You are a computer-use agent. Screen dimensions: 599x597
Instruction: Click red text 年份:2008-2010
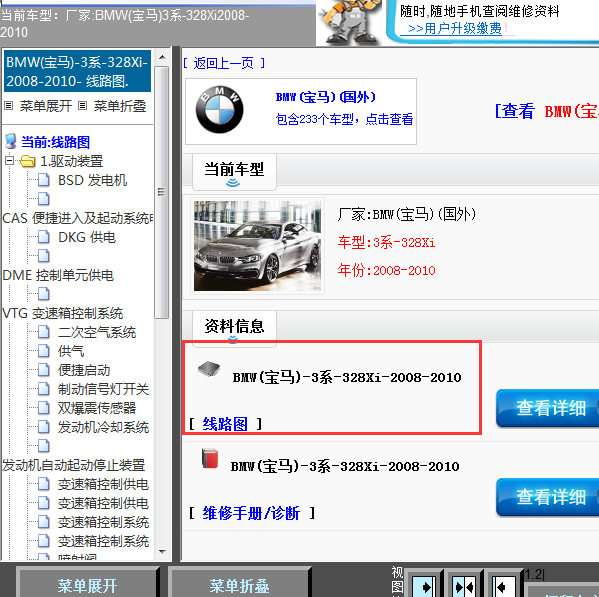(386, 270)
